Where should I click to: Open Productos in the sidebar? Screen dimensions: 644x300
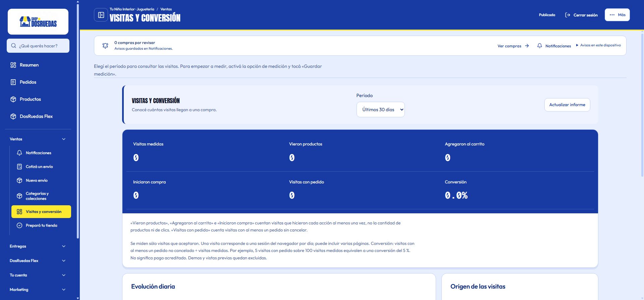[x=38, y=99]
